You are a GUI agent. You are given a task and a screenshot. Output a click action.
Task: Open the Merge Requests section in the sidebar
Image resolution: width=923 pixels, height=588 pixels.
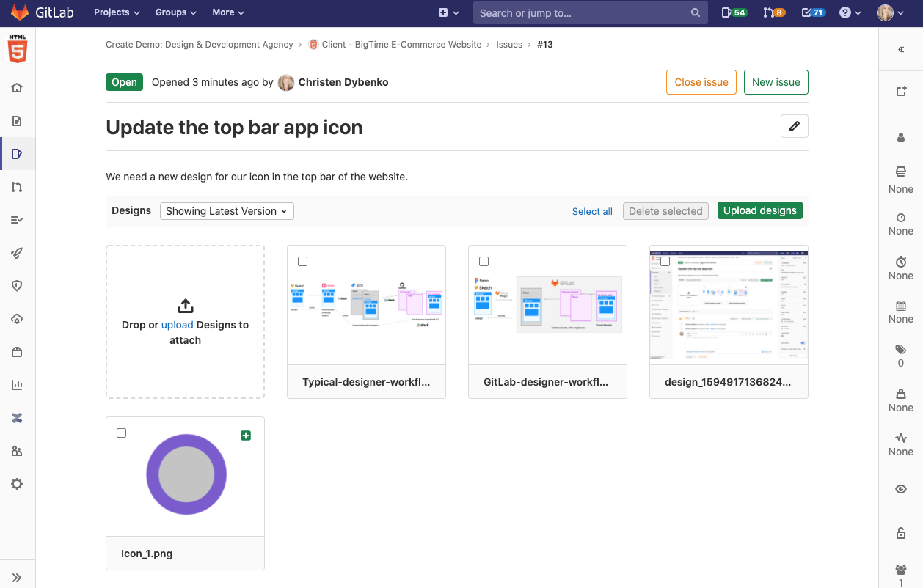pyautogui.click(x=17, y=187)
